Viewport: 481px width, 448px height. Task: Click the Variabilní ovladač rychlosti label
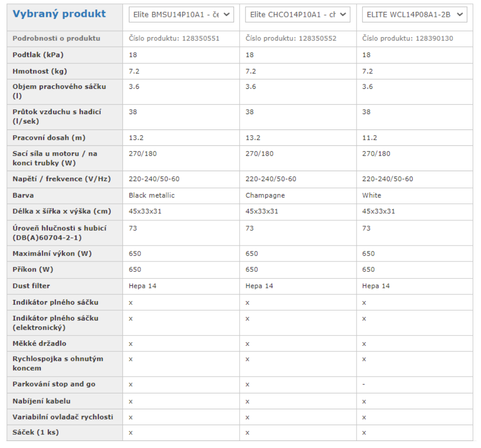click(x=63, y=417)
